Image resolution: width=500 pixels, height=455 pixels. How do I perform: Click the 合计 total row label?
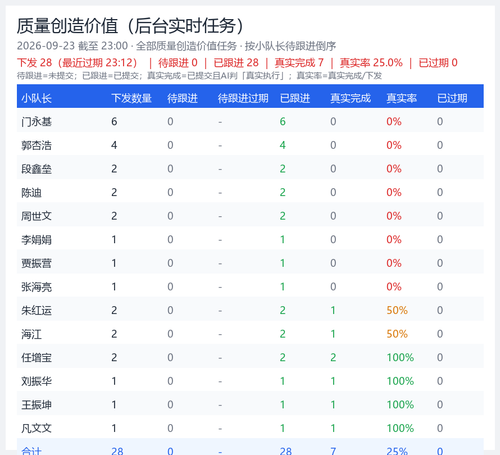(31, 451)
